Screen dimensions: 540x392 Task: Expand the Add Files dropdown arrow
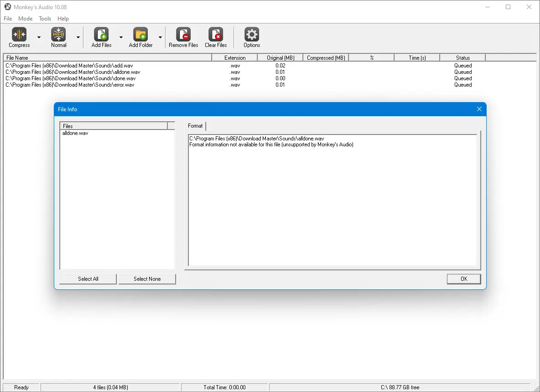pyautogui.click(x=121, y=37)
